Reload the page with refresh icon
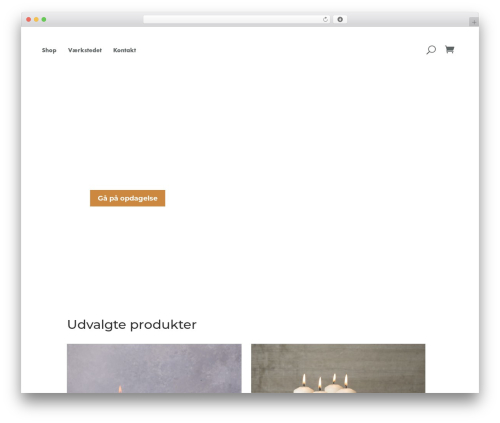The height and width of the screenshot is (423, 500). tap(325, 20)
